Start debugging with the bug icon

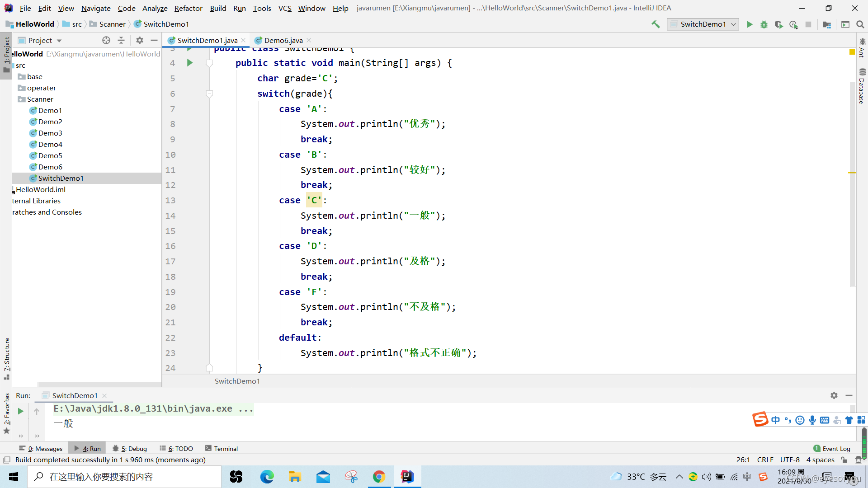[x=764, y=24]
